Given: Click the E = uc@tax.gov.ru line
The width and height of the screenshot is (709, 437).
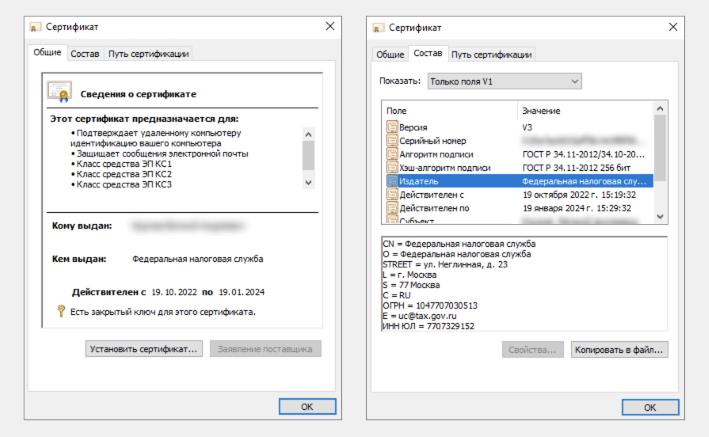Looking at the screenshot, I should (420, 316).
